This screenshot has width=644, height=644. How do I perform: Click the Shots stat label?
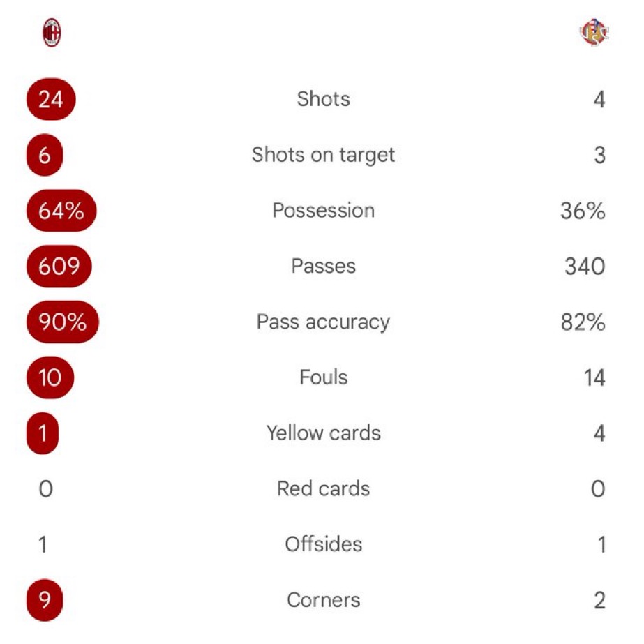pyautogui.click(x=324, y=99)
